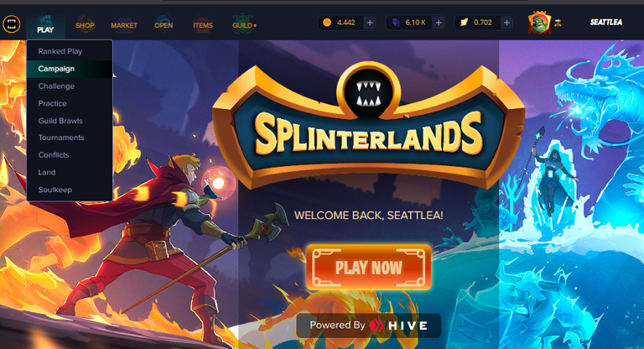
Task: Click the small badge icon beside the avatar
Action: point(558,23)
